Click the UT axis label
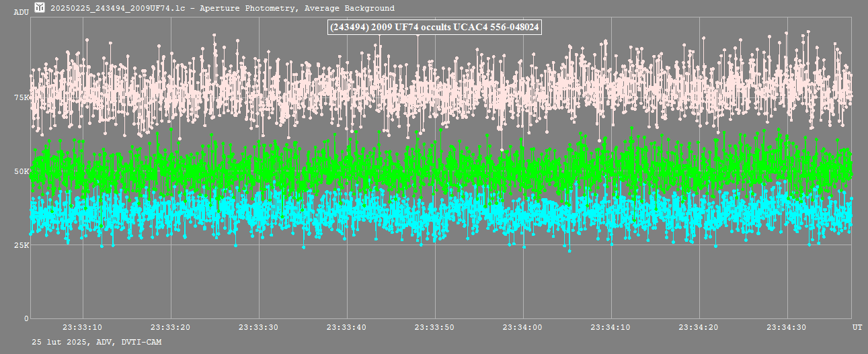 click(x=857, y=327)
